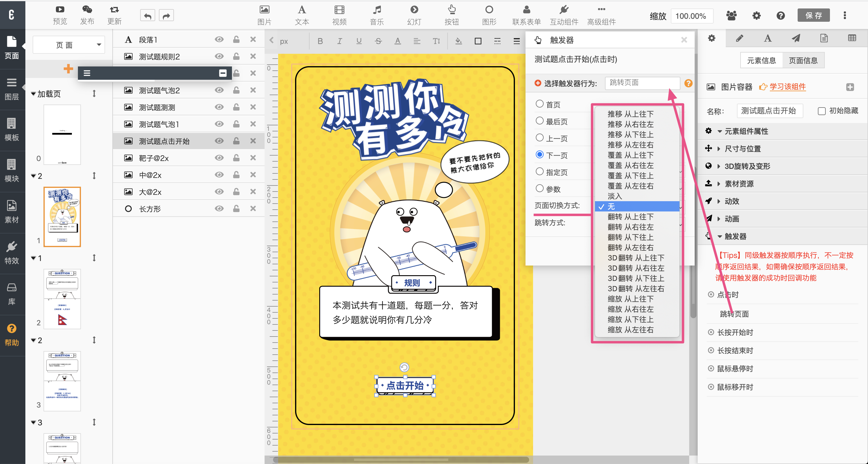Image resolution: width=868 pixels, height=464 pixels.
Task: Open the 素材 materials sidebar panel
Action: (x=11, y=212)
